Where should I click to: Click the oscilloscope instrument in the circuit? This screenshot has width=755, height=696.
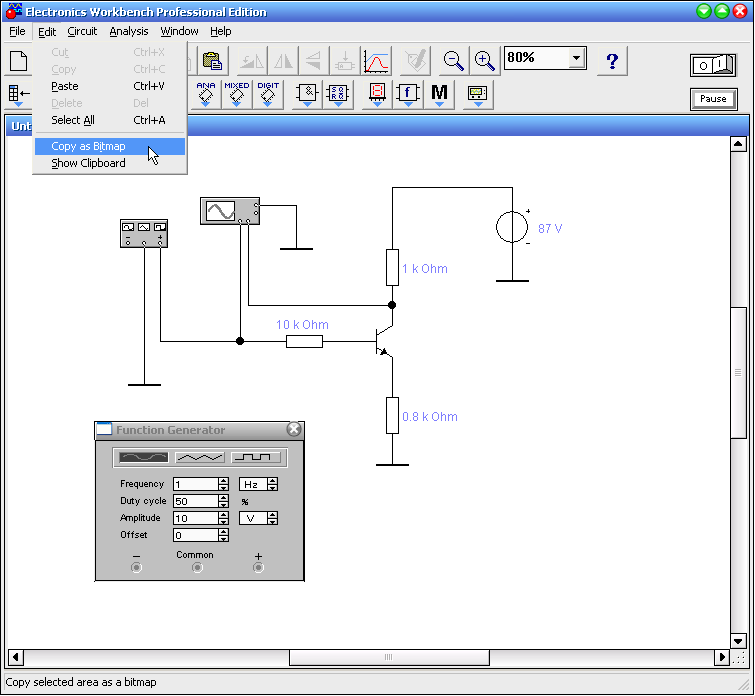tap(230, 211)
